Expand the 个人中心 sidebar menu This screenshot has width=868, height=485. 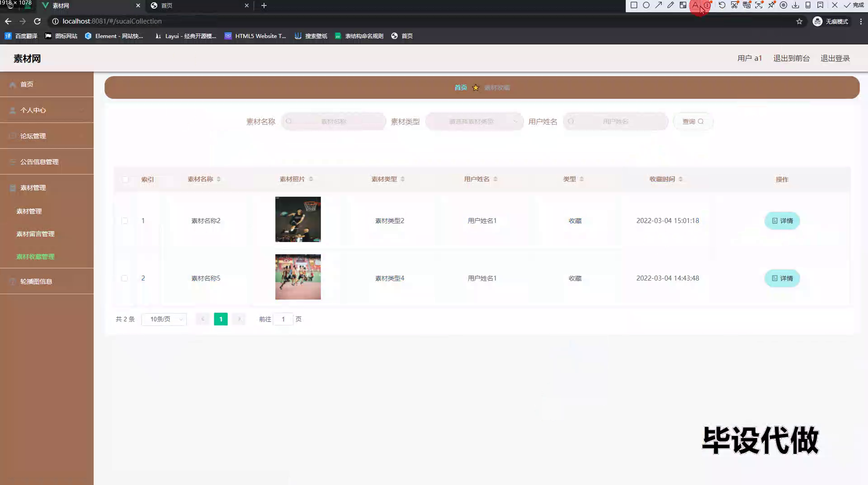coord(47,110)
